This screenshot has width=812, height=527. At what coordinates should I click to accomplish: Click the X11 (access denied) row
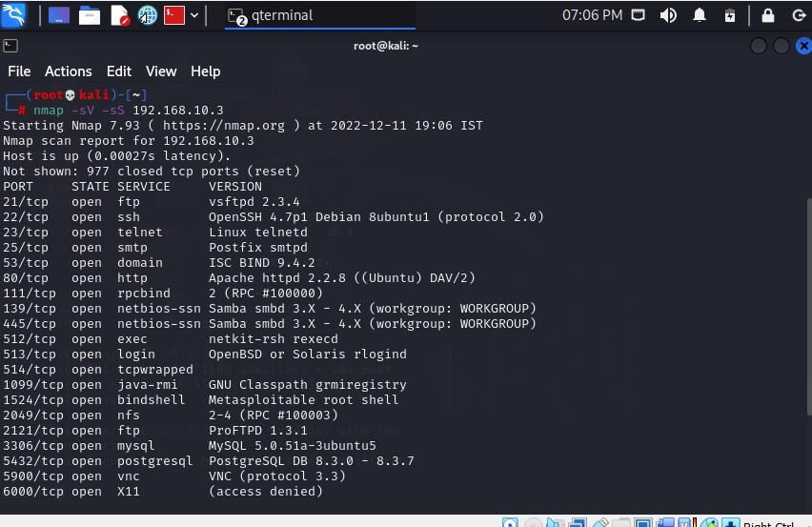[x=163, y=492]
